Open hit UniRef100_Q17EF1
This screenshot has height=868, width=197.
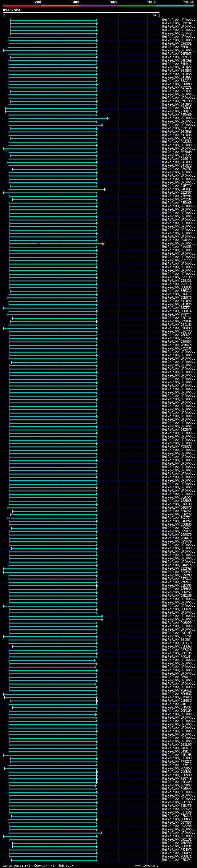click(177, 57)
